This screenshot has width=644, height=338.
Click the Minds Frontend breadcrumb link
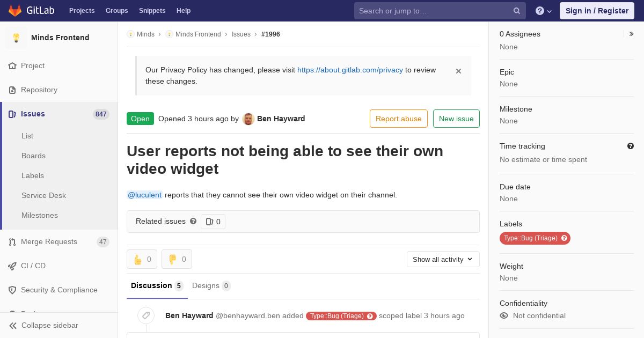click(x=198, y=34)
